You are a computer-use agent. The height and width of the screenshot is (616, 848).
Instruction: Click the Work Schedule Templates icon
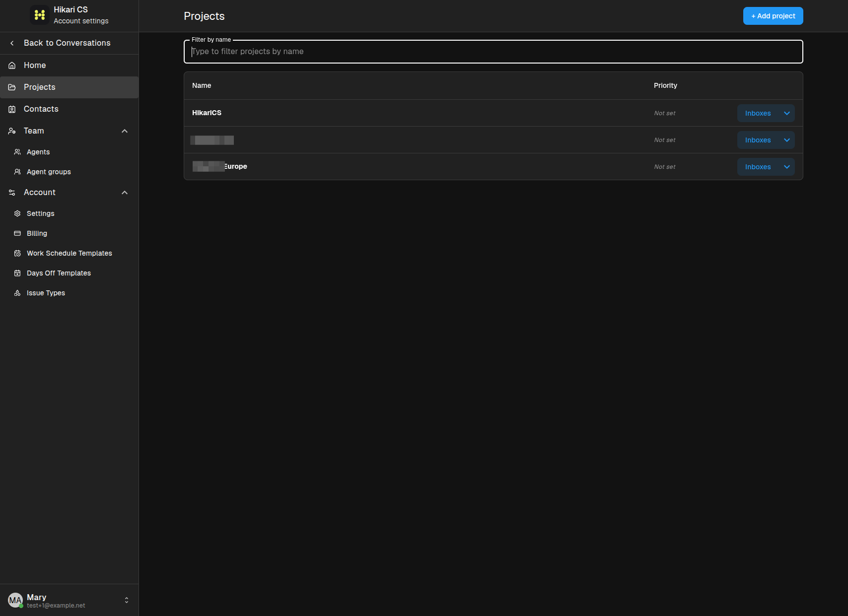(17, 253)
